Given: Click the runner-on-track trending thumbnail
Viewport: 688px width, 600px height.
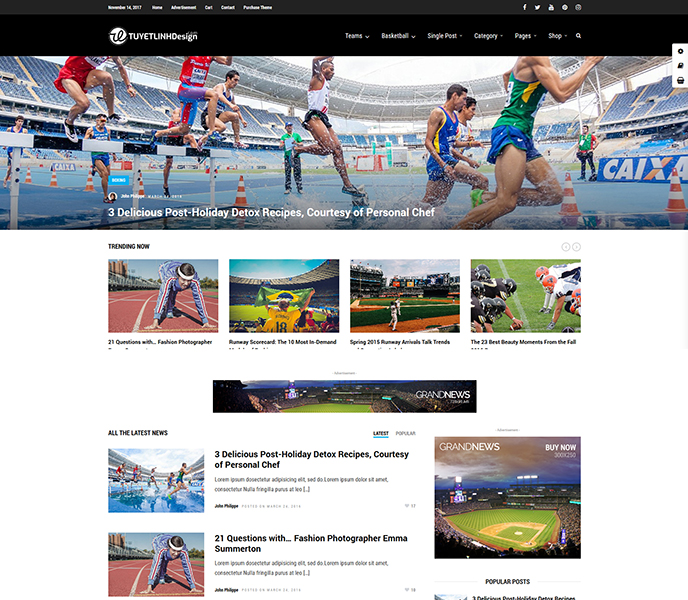Looking at the screenshot, I should (x=163, y=296).
